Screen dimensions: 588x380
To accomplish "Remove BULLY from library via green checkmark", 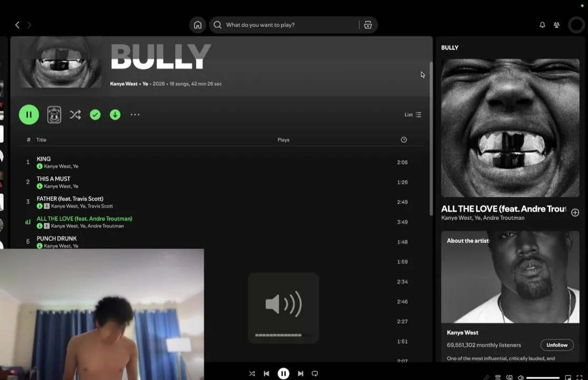I will 95,115.
